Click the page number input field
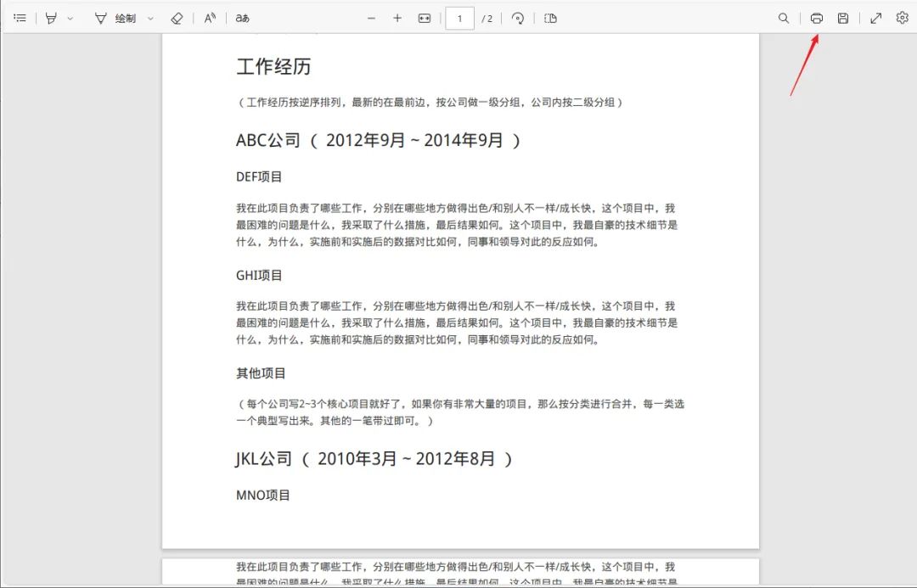 pos(459,18)
